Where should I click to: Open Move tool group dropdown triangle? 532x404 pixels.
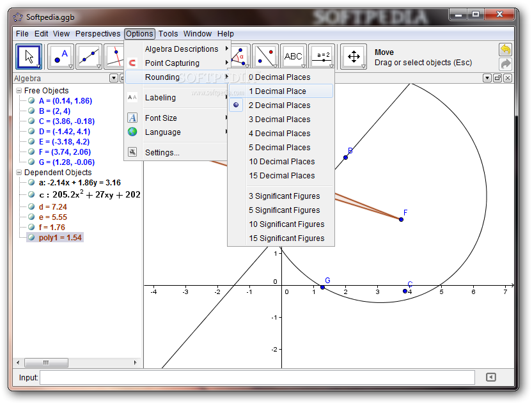tap(38, 66)
